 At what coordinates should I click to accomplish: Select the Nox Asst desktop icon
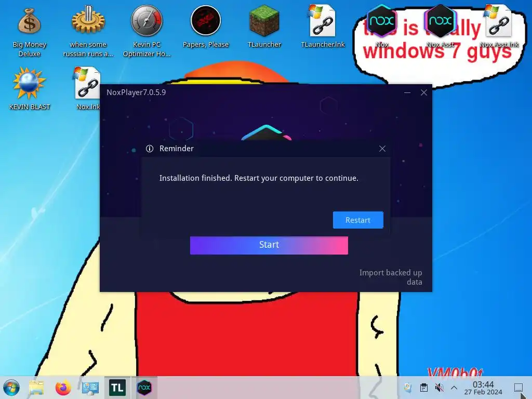click(441, 26)
